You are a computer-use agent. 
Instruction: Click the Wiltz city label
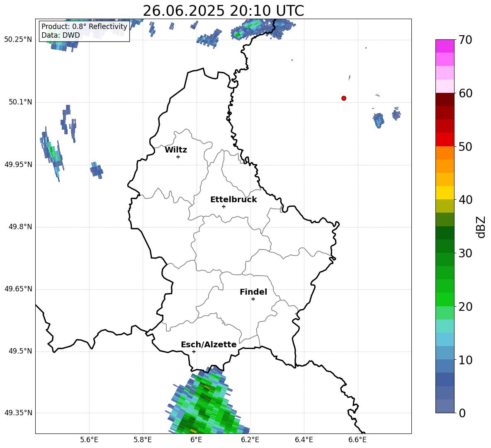176,150
